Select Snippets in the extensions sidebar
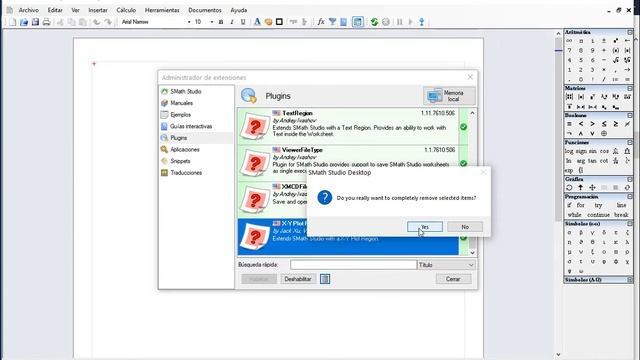 coord(180,161)
